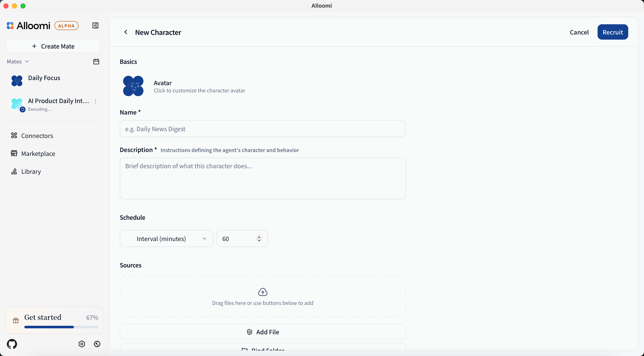Go back using the left arrow
The height and width of the screenshot is (356, 644).
coord(126,32)
